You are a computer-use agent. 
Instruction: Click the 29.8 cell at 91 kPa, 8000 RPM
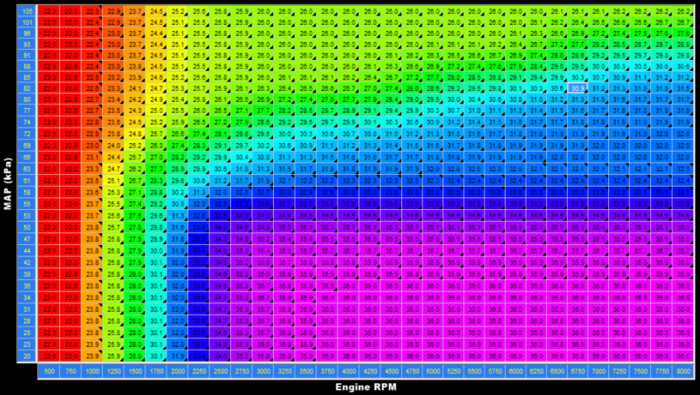[684, 55]
